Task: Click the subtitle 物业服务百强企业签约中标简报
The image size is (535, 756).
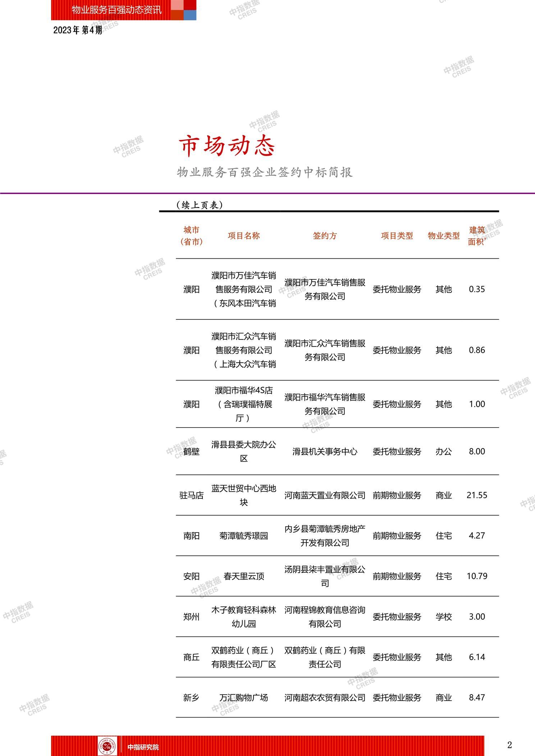Action: (265, 172)
